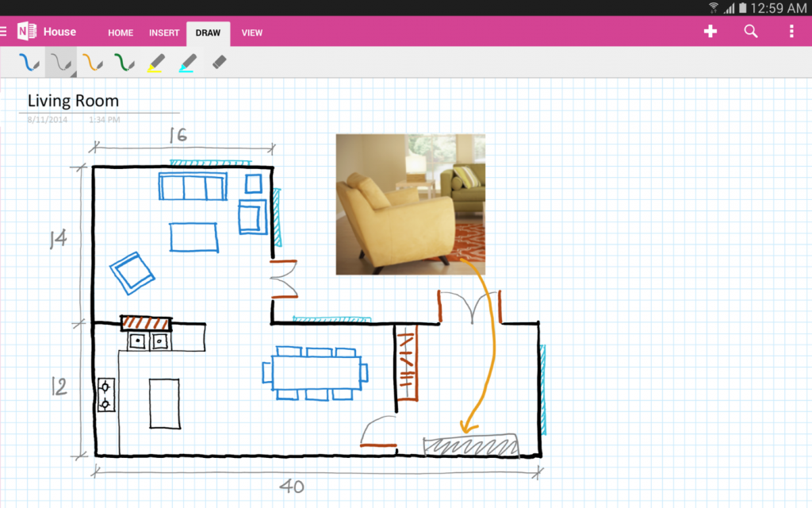Open search with the magnifier icon
The width and height of the screenshot is (812, 508).
750,32
